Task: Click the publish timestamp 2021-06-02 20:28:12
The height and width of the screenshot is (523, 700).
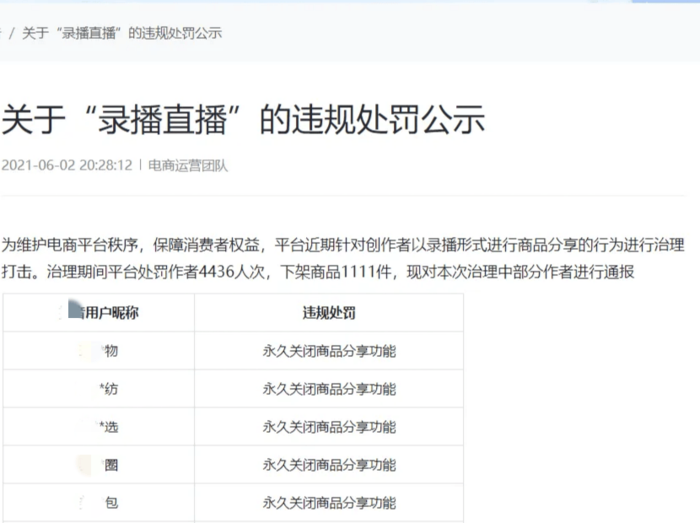Action: click(x=66, y=165)
